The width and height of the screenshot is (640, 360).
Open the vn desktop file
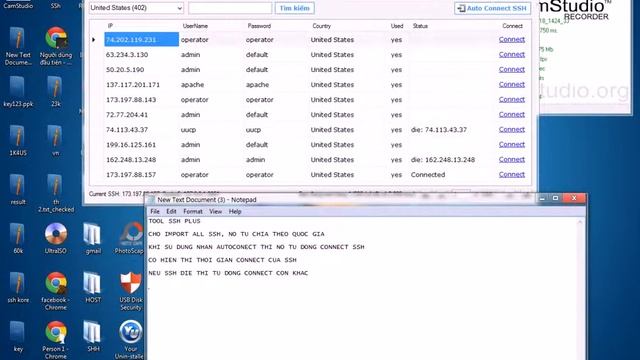pos(56,141)
